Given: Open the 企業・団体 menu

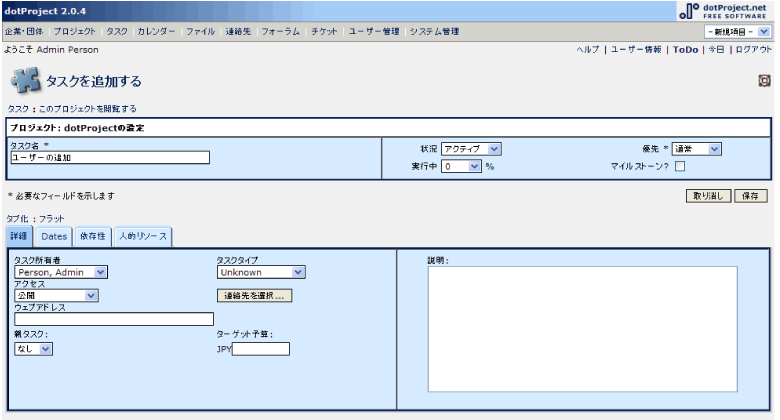Looking at the screenshot, I should (x=24, y=31).
